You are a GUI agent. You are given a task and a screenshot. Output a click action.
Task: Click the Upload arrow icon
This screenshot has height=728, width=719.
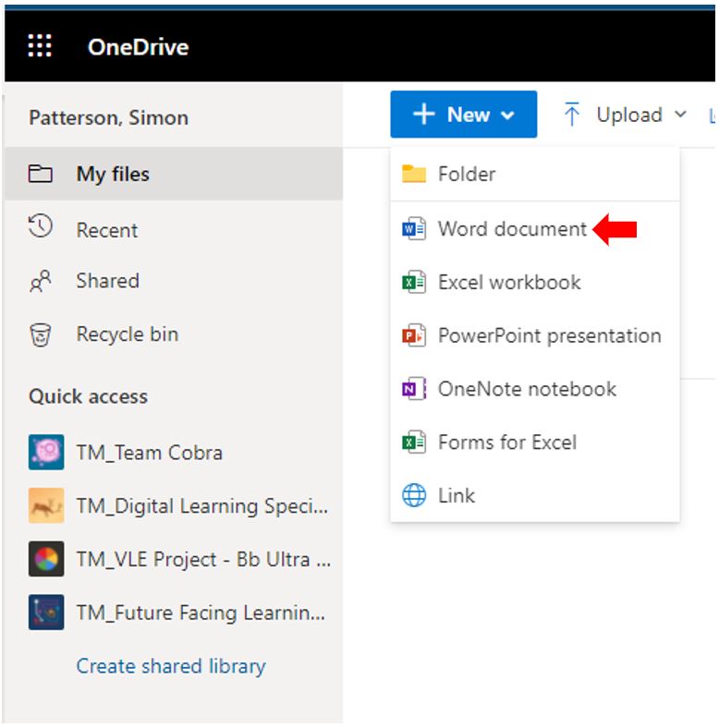tap(572, 115)
